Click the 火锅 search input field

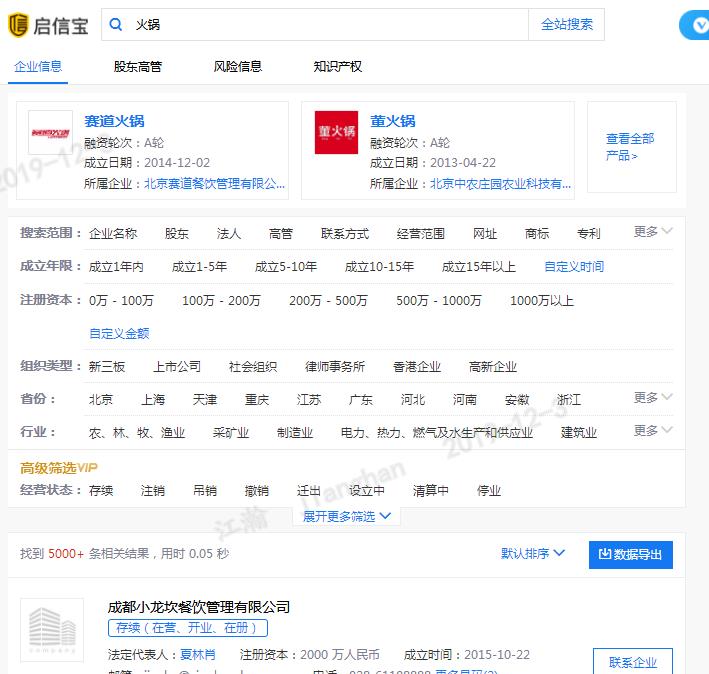point(315,24)
